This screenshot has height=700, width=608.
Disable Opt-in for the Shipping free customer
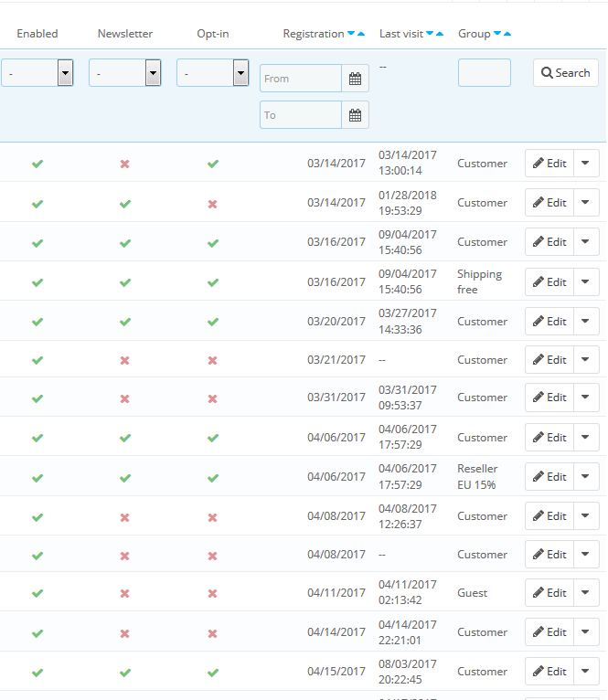213,282
